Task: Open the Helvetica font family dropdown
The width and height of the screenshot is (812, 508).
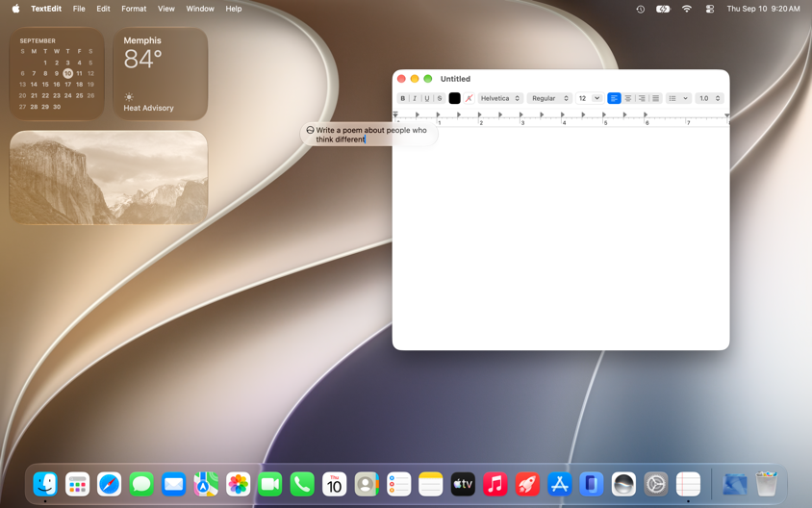Action: (500, 98)
